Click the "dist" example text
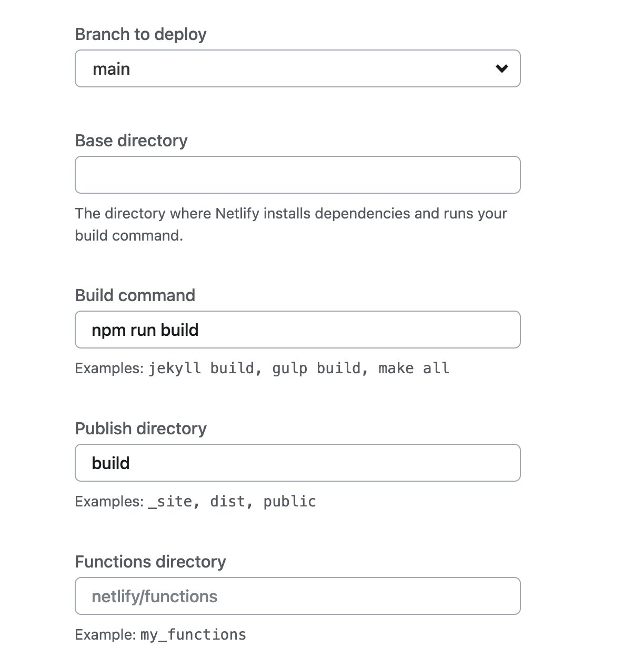Viewport: 644px width, 657px height. (227, 501)
